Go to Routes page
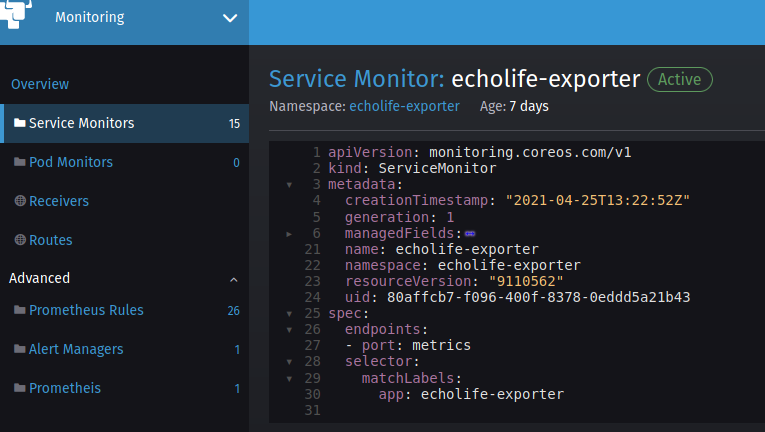 tap(50, 240)
